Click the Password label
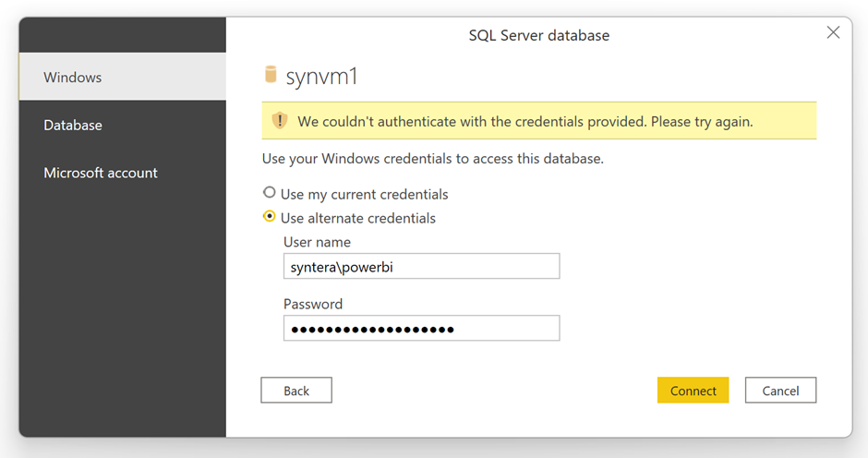Screen dimensions: 868x458 click(x=313, y=304)
